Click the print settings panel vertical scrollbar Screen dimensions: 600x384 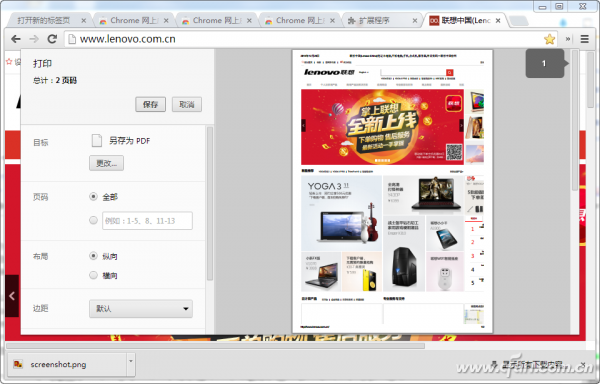point(210,204)
